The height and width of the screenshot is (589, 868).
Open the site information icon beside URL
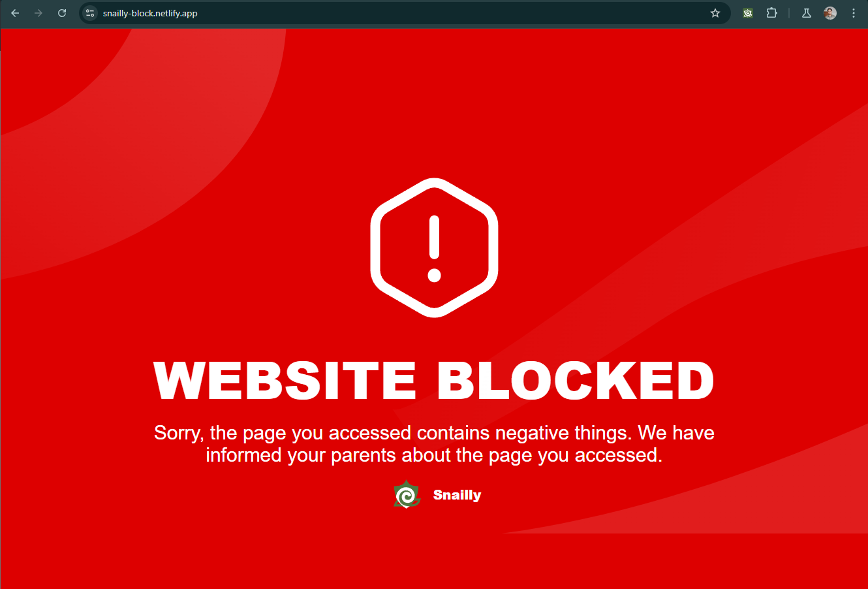coord(90,13)
